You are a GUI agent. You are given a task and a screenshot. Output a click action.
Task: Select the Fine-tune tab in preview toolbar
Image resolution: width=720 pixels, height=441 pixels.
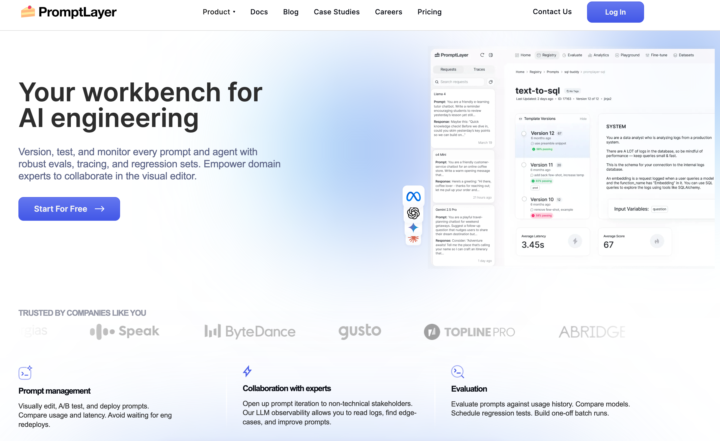[x=657, y=55]
